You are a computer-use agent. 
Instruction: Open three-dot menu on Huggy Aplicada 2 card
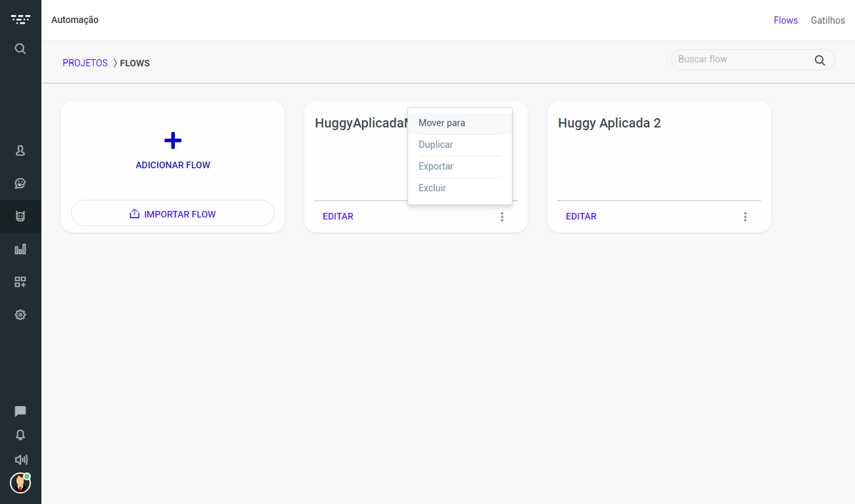[x=745, y=216]
